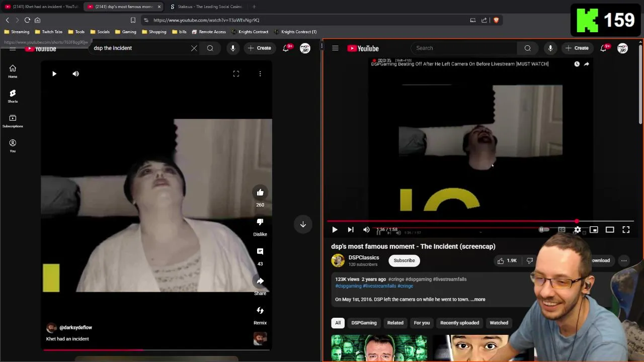Open more actions ellipsis under video
644x362 pixels.
pos(624,260)
